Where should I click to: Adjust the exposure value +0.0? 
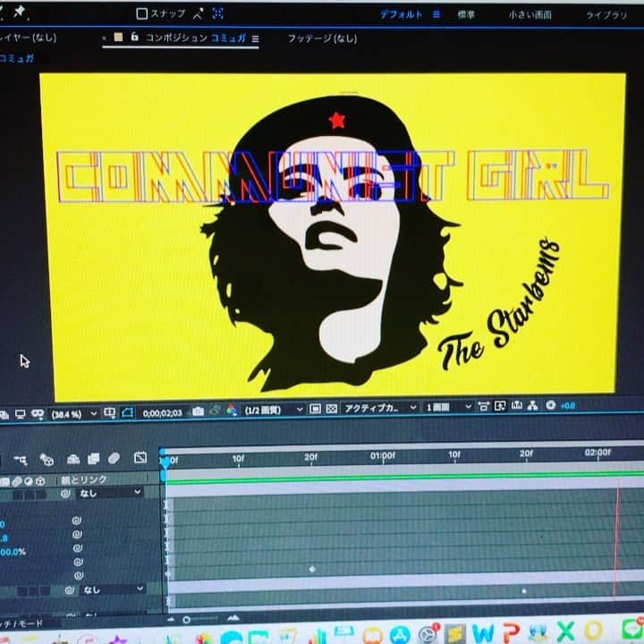(x=568, y=405)
